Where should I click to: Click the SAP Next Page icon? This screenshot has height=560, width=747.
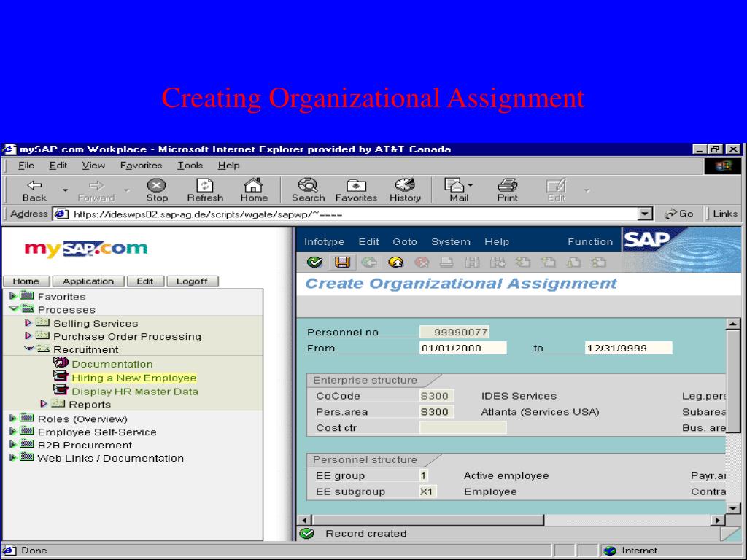573,262
